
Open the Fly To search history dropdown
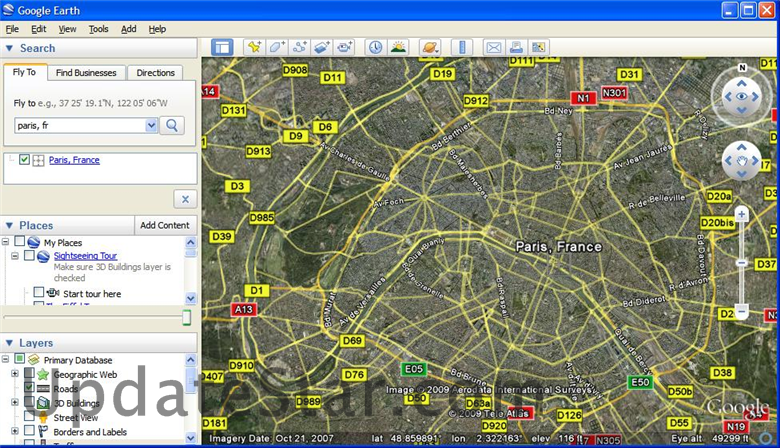tap(151, 125)
